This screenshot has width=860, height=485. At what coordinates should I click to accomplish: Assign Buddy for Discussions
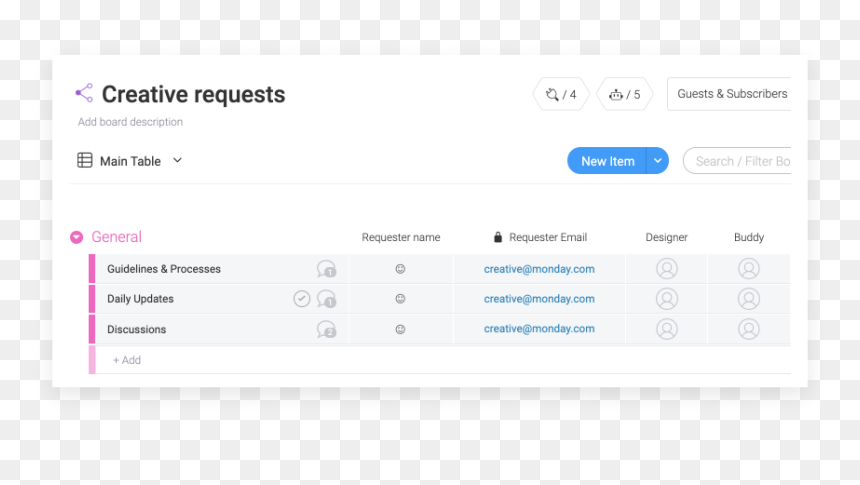749,329
